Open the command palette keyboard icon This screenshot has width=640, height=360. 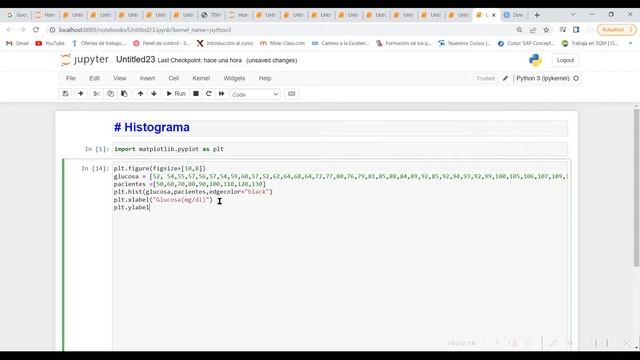(x=291, y=94)
